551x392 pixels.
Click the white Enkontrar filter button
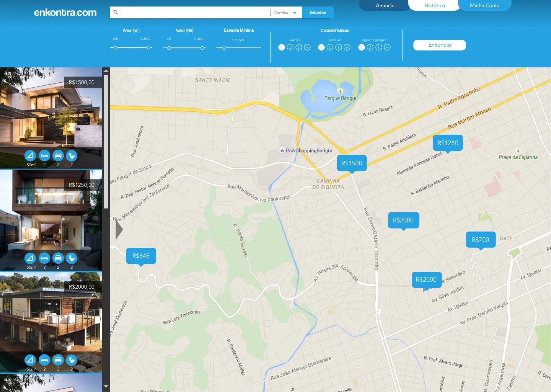click(440, 45)
